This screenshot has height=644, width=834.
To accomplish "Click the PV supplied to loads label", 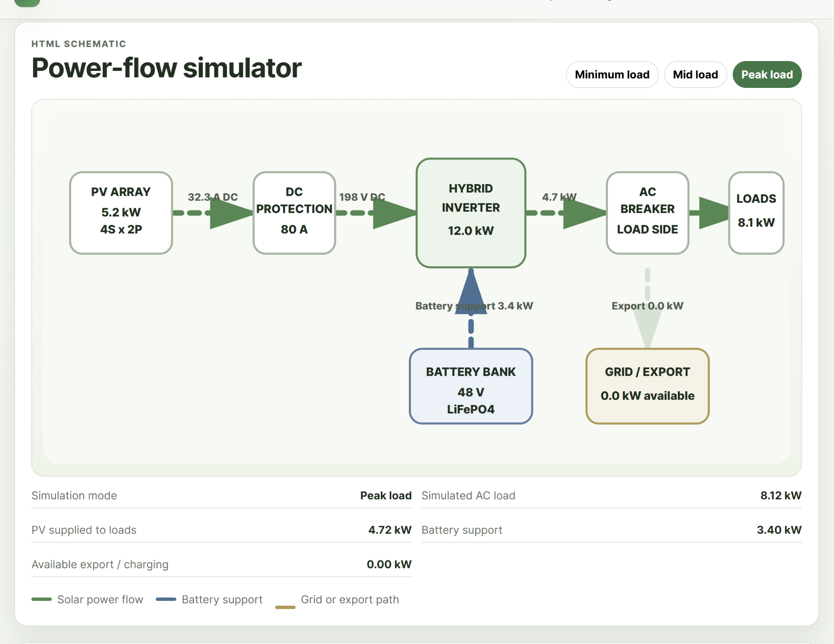I will [x=84, y=530].
